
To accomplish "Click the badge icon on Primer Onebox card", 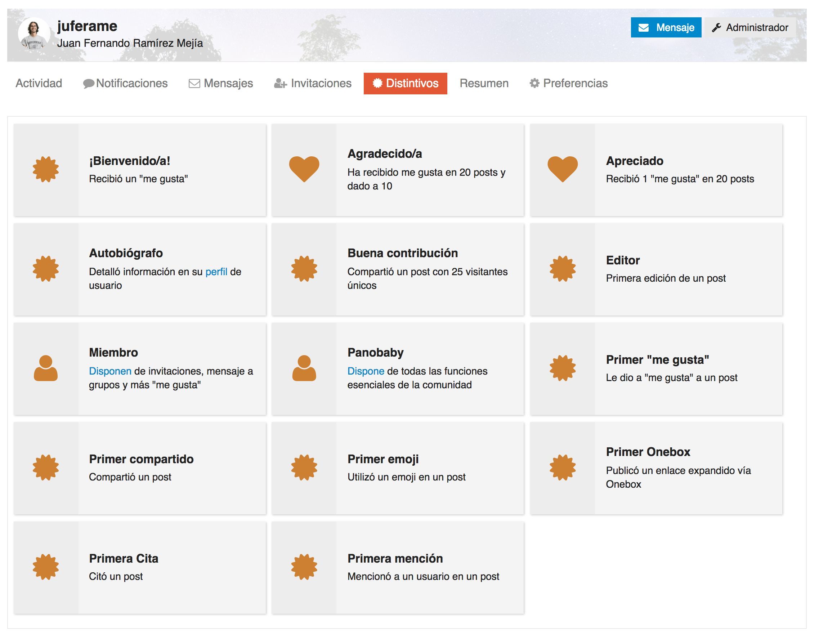I will pos(562,468).
